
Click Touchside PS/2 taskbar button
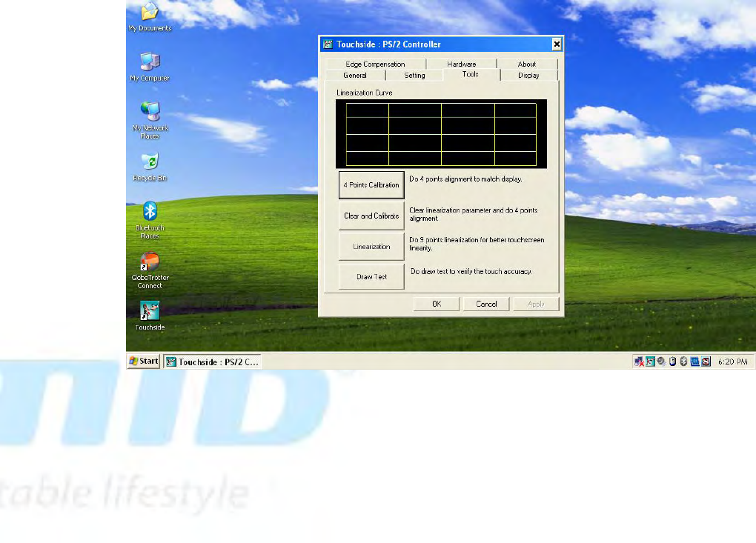click(x=212, y=362)
